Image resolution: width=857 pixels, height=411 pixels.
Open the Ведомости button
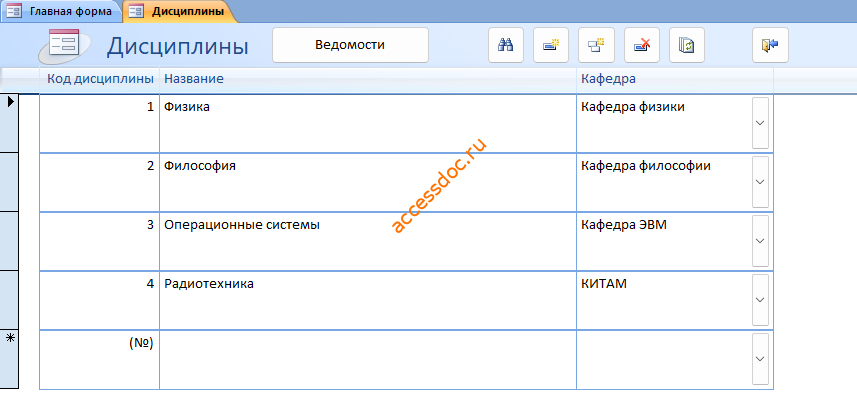click(350, 45)
